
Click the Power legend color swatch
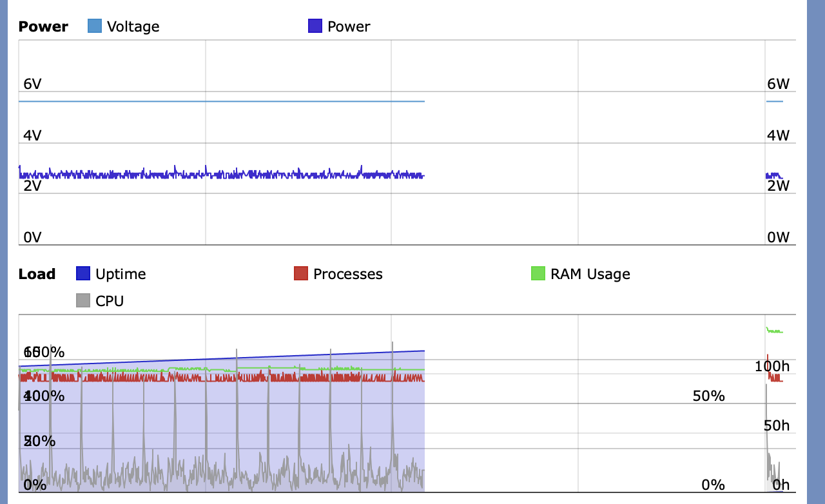(315, 26)
